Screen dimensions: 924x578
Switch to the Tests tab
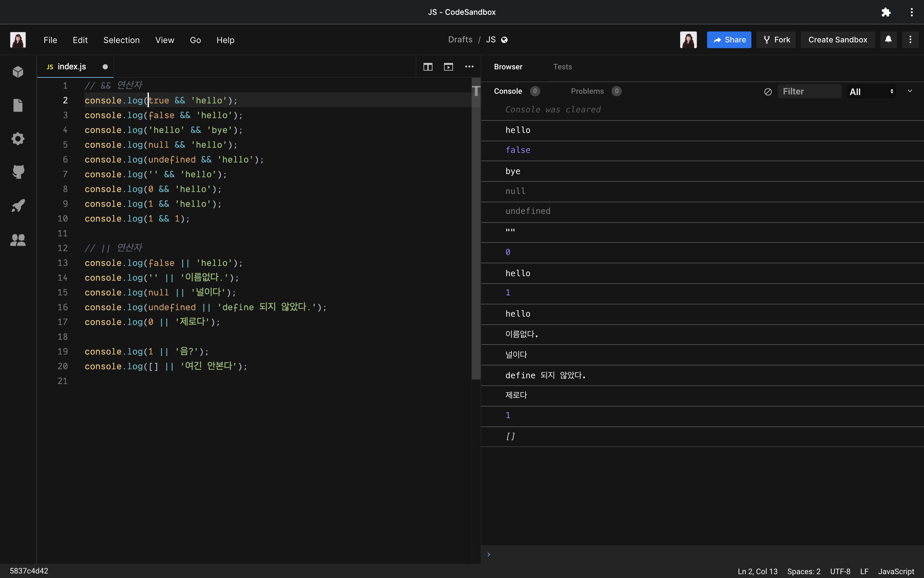(562, 67)
